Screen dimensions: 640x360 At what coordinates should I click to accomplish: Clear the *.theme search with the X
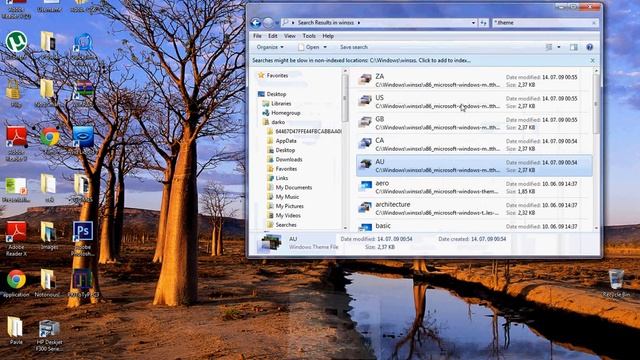pyautogui.click(x=594, y=23)
